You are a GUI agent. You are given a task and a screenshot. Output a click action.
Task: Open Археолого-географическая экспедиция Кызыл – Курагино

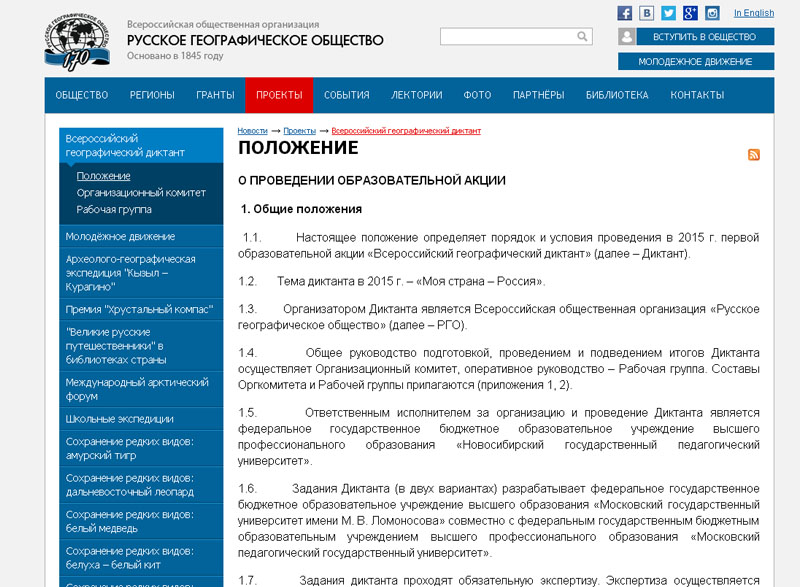[x=141, y=273]
